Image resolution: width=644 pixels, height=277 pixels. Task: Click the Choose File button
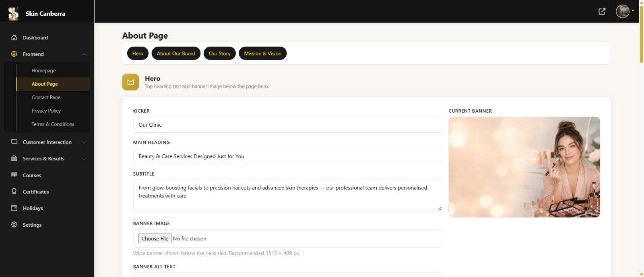tap(155, 238)
